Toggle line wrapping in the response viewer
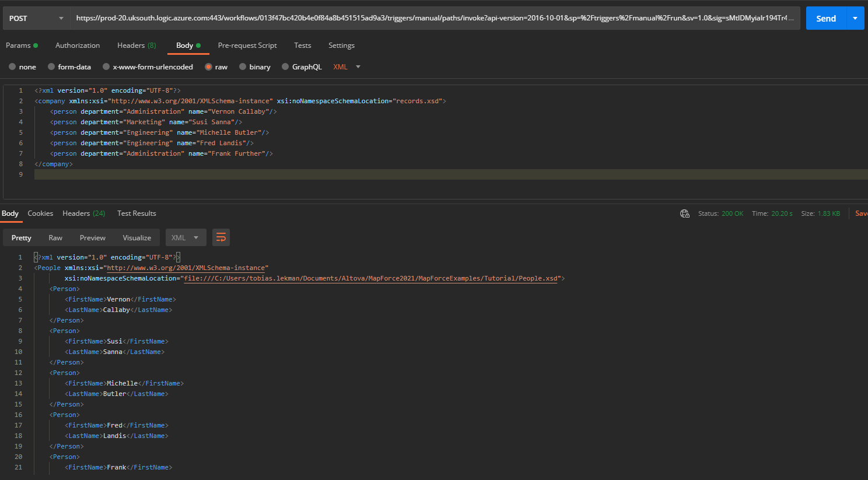 [220, 237]
